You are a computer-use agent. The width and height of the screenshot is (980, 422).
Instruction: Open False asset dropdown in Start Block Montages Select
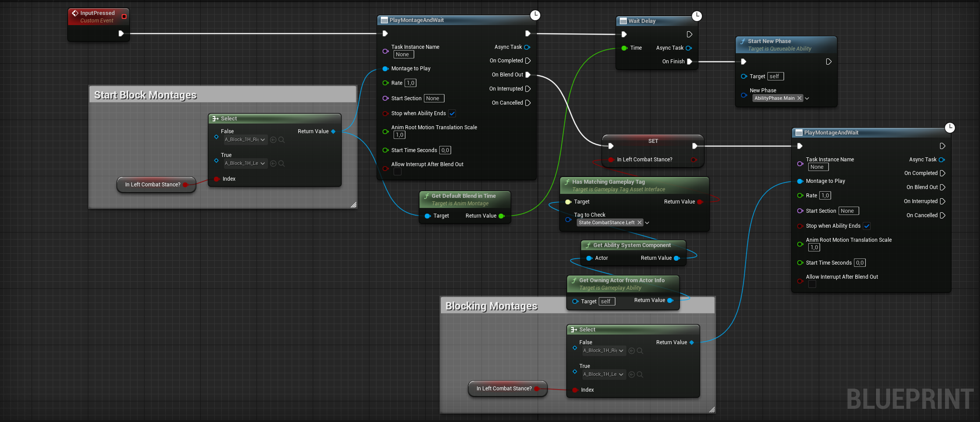pyautogui.click(x=246, y=140)
